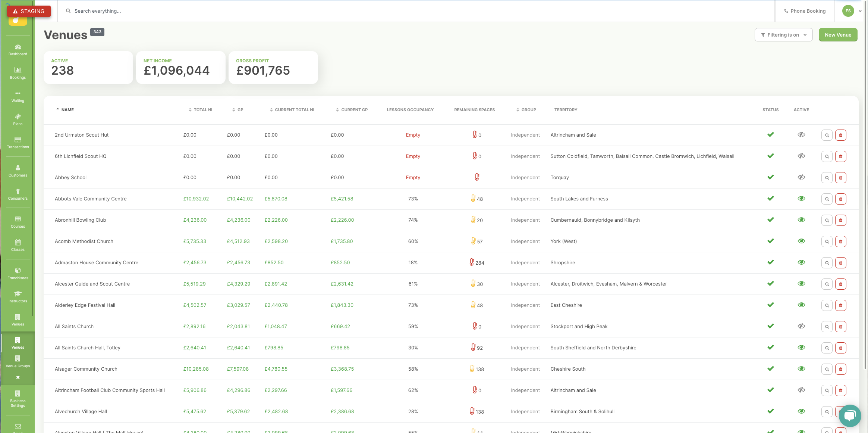Click the New Venue button

pyautogui.click(x=838, y=35)
